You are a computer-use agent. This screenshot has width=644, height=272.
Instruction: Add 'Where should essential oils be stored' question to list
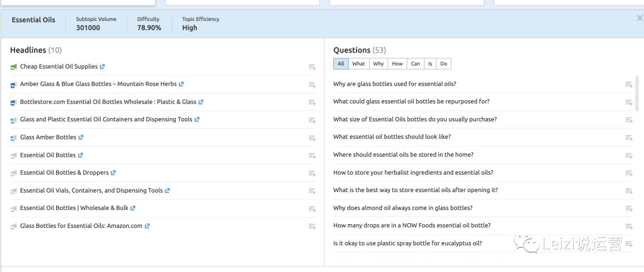(x=629, y=155)
